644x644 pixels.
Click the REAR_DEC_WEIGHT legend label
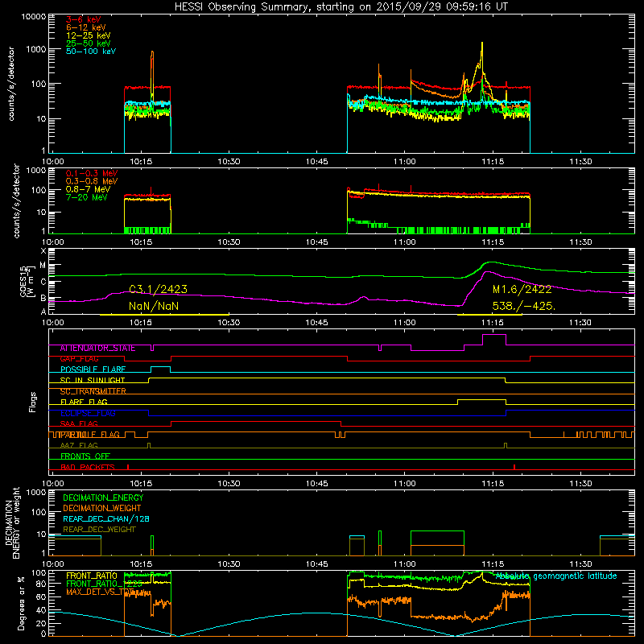99,530
